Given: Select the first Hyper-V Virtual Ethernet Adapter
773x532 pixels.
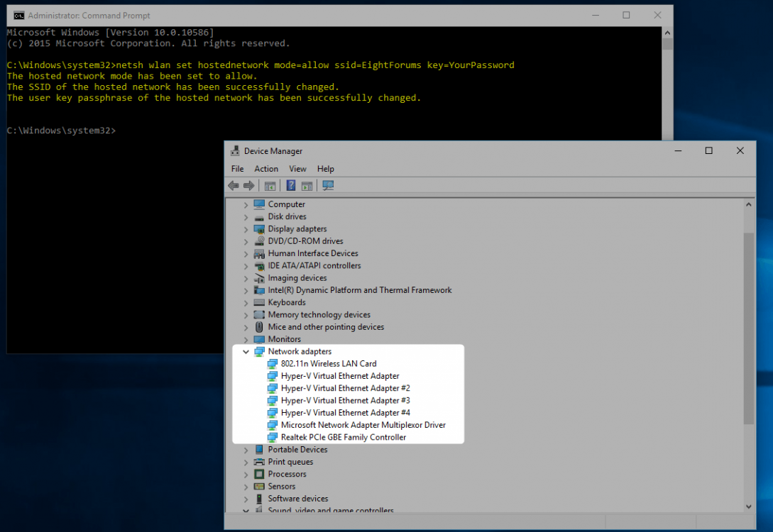Looking at the screenshot, I should click(340, 376).
